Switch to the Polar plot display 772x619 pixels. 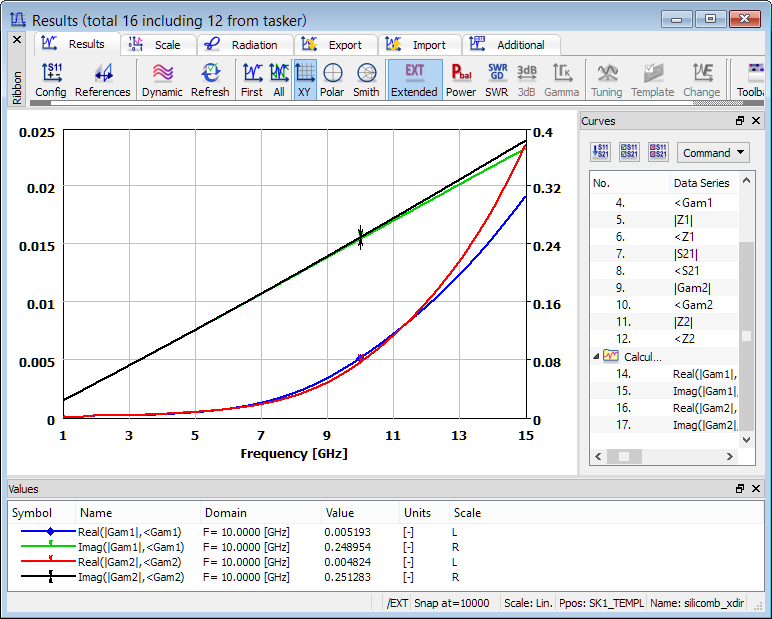(332, 79)
